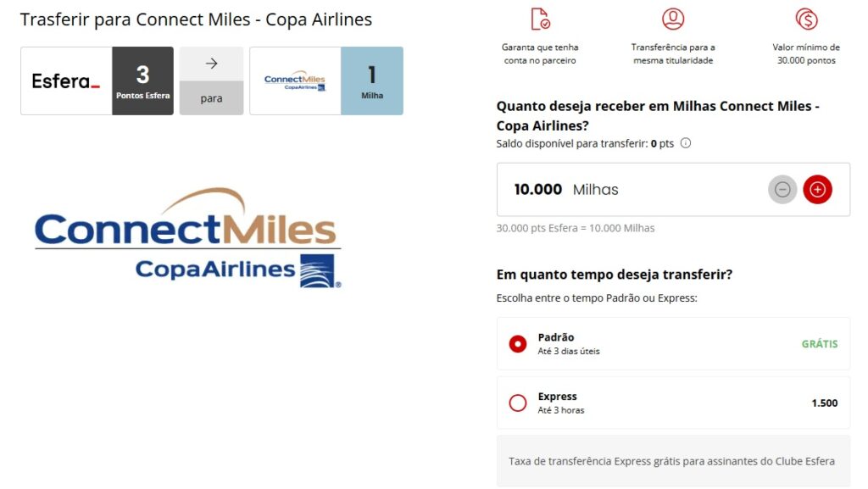Click the Clube Esfera Express fee notice

[x=672, y=461]
